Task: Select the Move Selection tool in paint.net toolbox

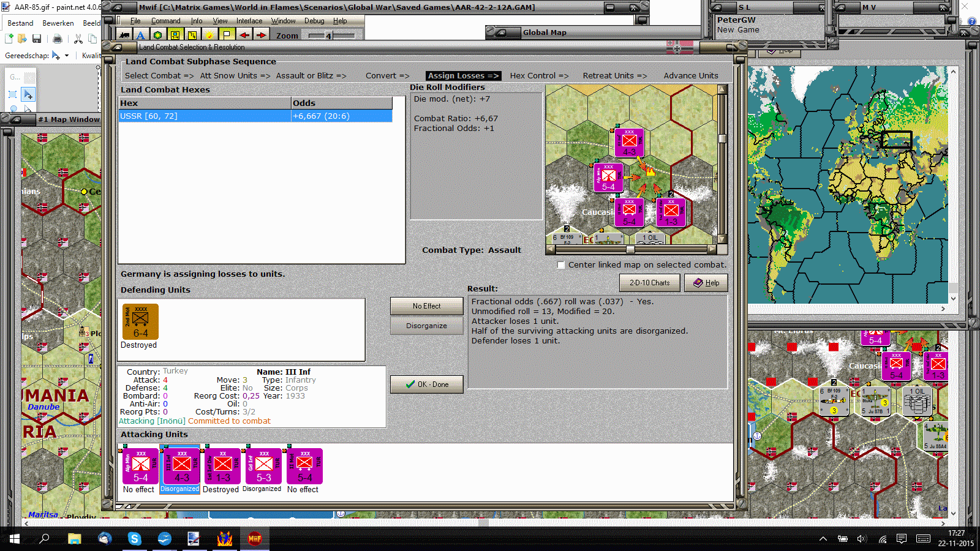Action: [x=28, y=94]
